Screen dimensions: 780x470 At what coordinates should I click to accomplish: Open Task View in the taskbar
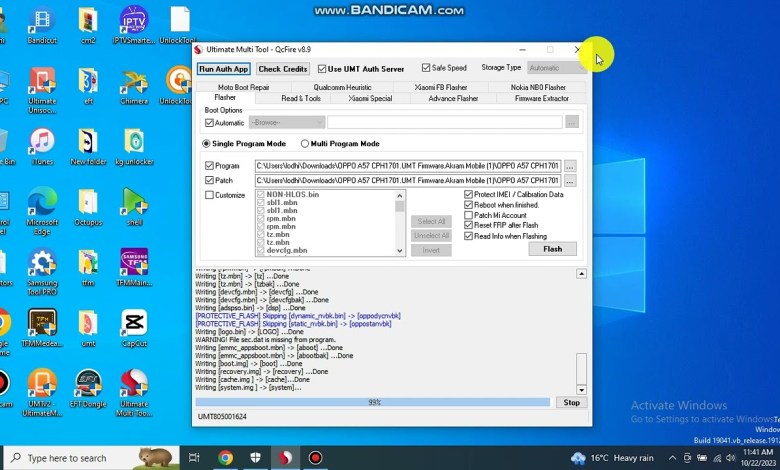click(195, 458)
